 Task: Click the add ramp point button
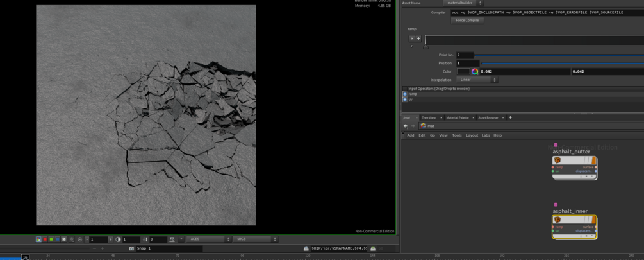click(418, 39)
